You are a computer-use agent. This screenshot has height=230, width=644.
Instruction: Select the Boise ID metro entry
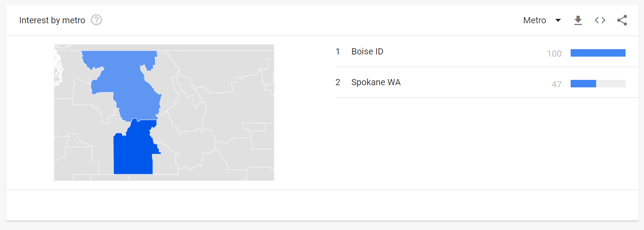[367, 51]
